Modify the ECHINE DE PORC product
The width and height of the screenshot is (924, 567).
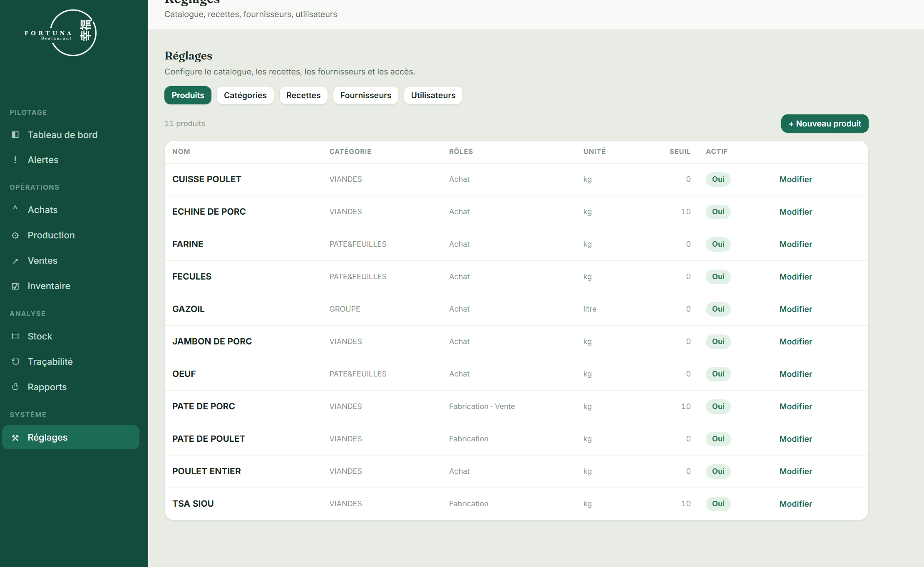795,212
